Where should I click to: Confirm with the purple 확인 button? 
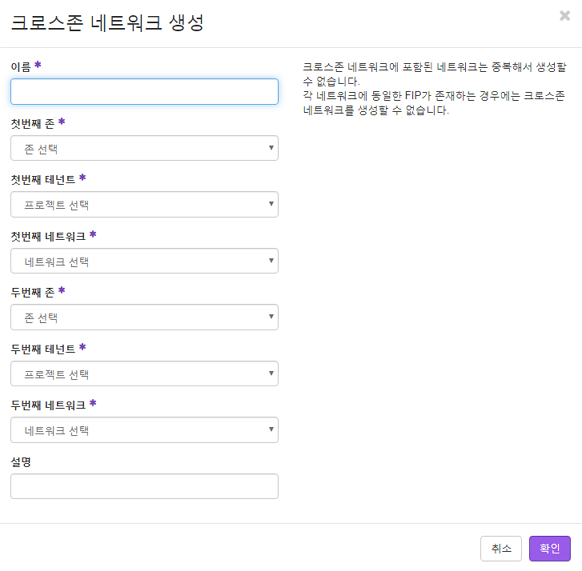550,548
